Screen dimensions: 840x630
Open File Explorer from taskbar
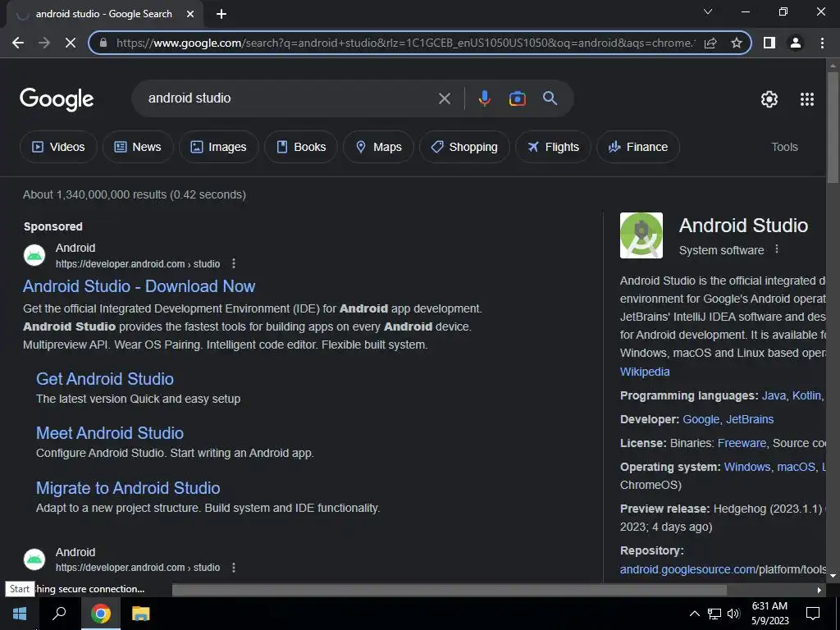141,614
